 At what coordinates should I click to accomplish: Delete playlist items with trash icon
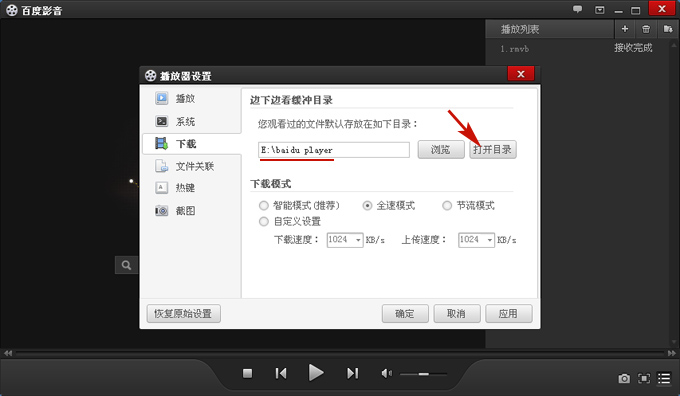[x=646, y=29]
